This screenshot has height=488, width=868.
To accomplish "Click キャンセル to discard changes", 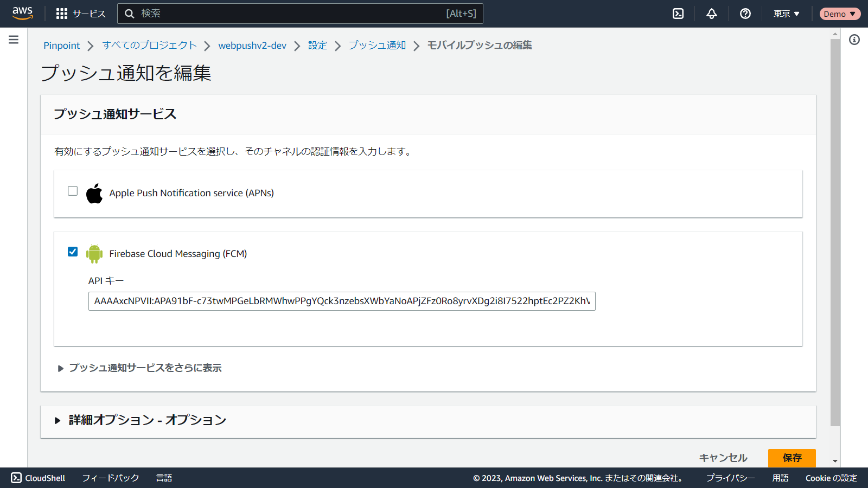I will [x=723, y=458].
